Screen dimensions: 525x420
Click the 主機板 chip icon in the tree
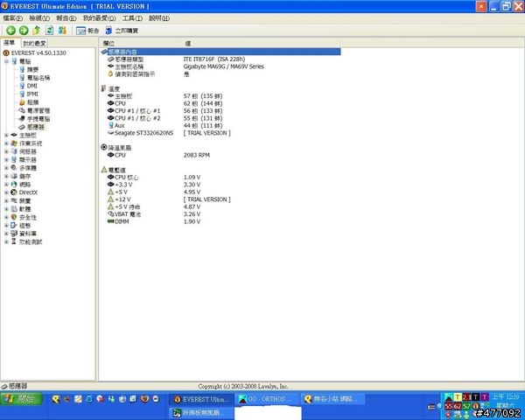(x=14, y=135)
